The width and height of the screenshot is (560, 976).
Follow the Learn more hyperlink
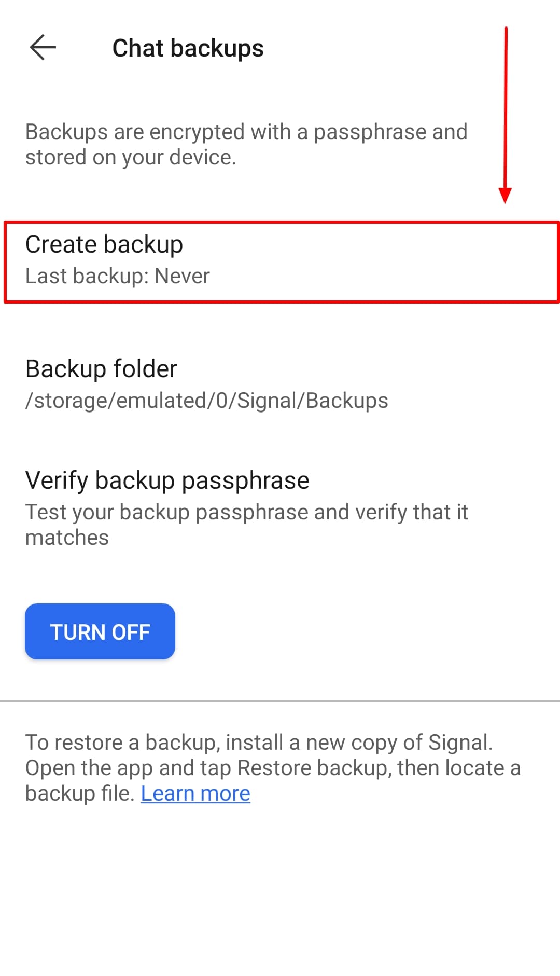(x=195, y=793)
